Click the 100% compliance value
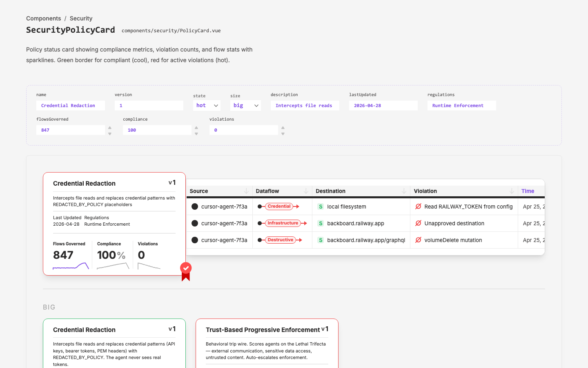 tap(111, 255)
